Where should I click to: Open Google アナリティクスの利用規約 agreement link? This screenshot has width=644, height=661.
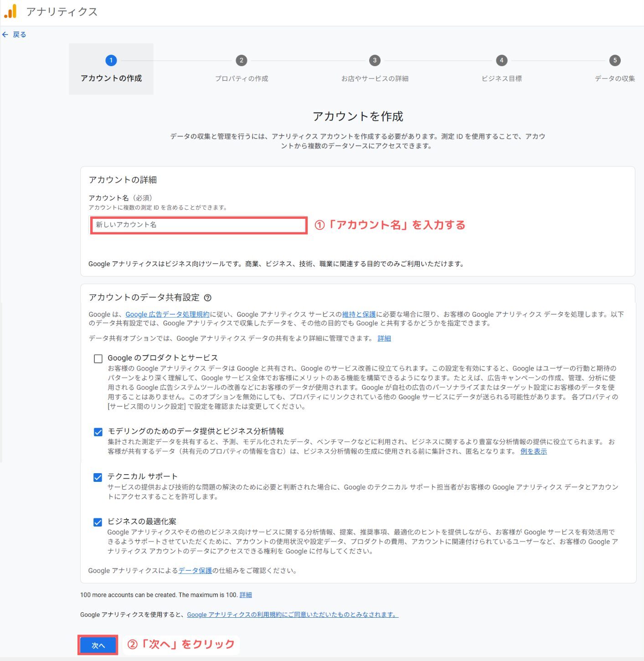point(293,615)
